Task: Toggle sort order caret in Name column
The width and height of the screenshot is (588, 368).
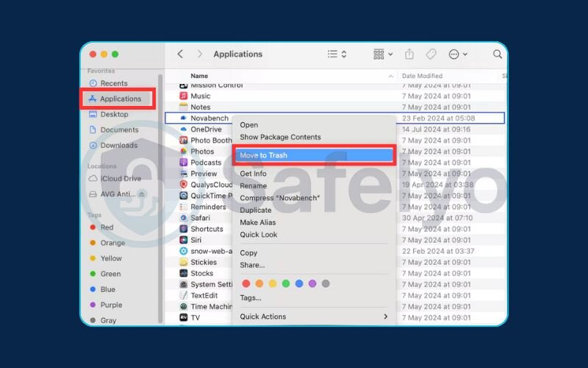Action: [x=390, y=77]
